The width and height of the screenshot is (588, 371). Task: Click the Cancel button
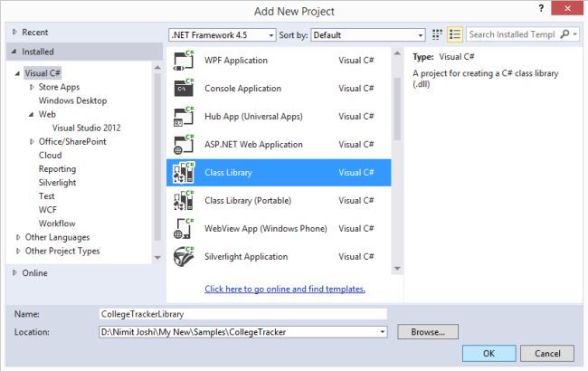[547, 354]
